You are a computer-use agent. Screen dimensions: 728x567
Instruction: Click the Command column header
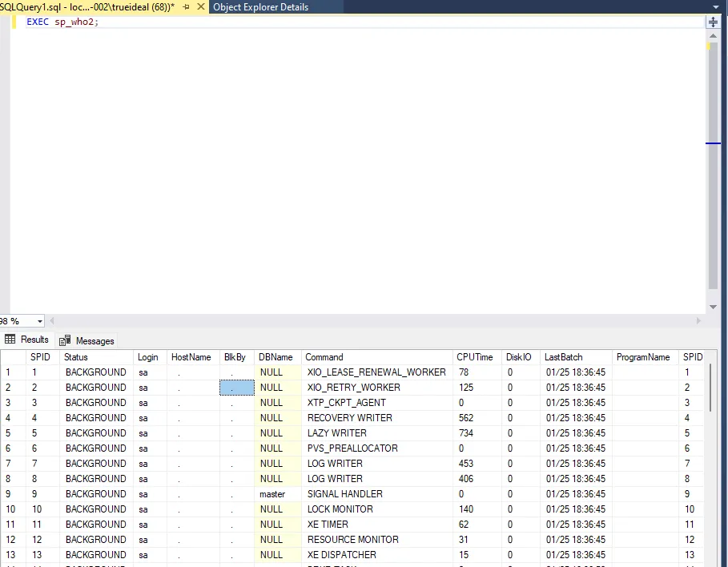point(324,357)
